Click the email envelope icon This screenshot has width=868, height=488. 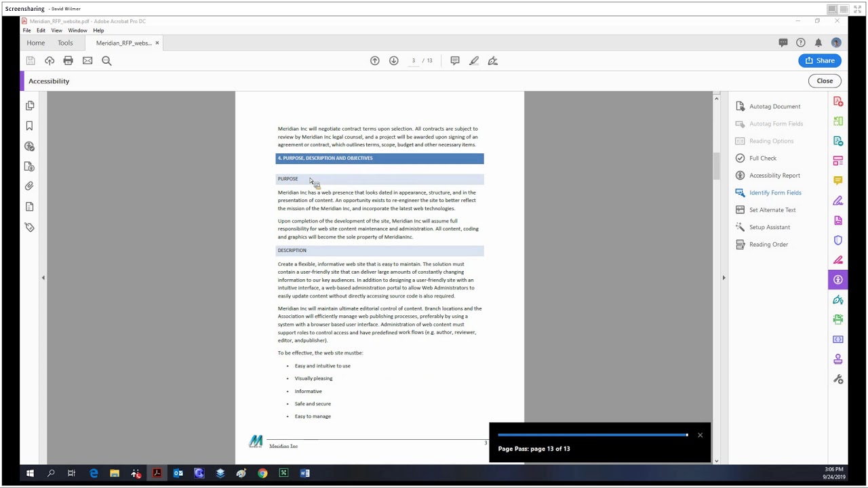87,60
